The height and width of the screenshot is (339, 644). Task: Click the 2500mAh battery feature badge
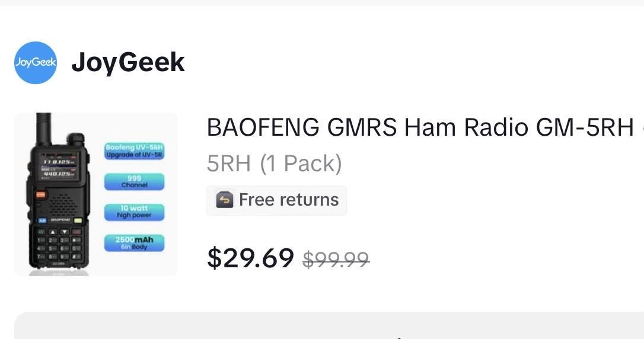point(134,243)
